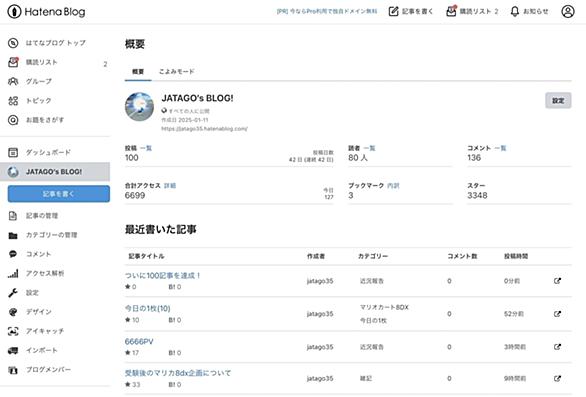Open the PR link about Pro custom domain
This screenshot has height=397, width=586.
coord(327,12)
